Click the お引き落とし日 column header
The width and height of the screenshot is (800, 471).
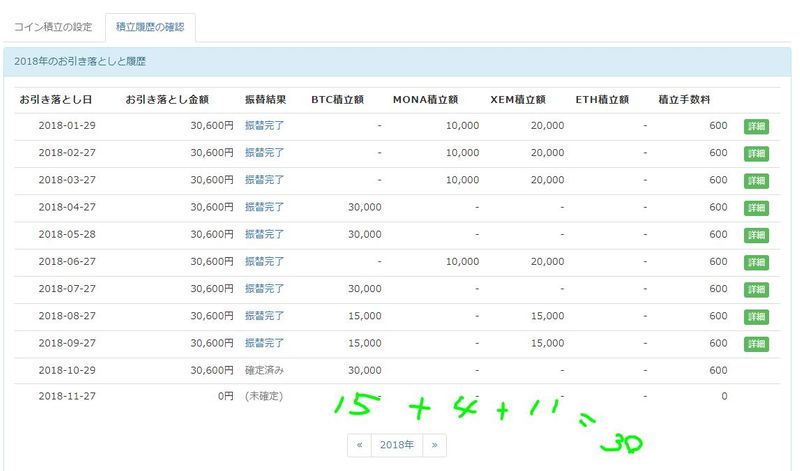point(56,100)
